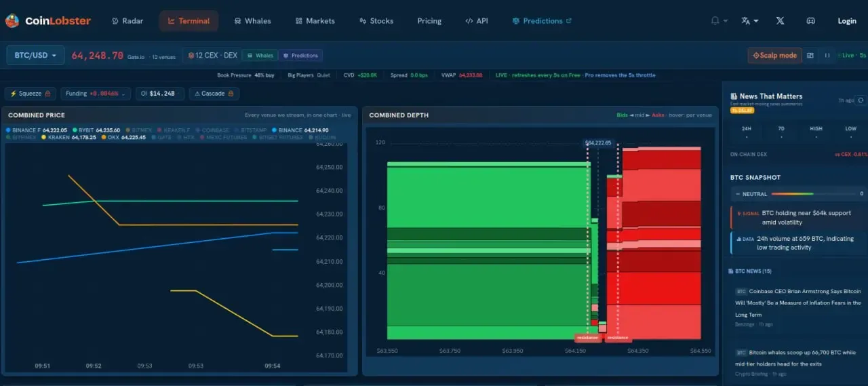
Task: Open the Pricing page
Action: pyautogui.click(x=429, y=21)
